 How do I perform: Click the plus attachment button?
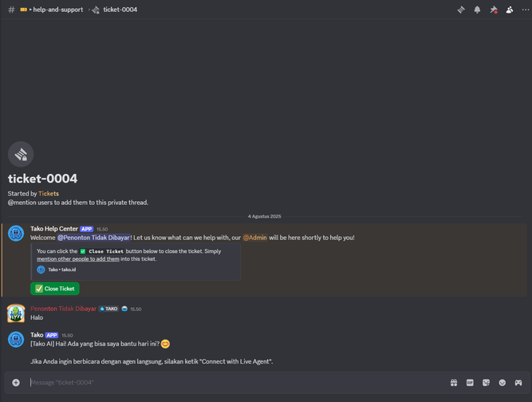tap(16, 383)
